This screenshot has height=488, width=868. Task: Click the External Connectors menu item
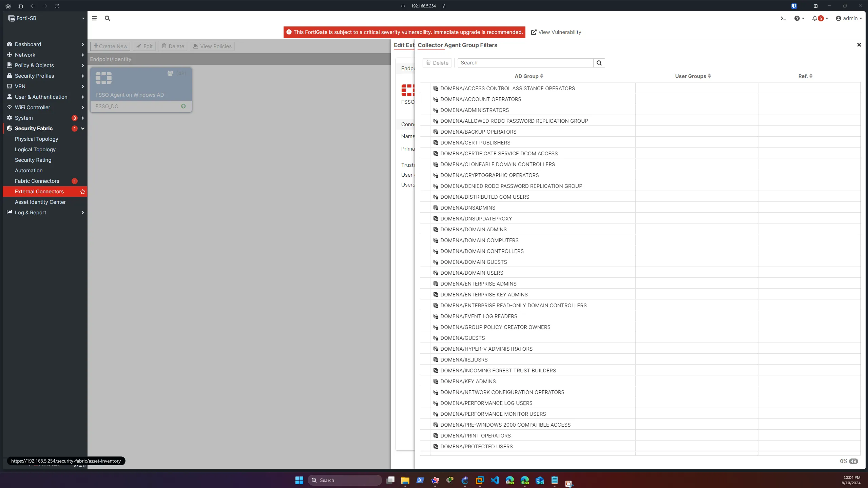tap(39, 191)
